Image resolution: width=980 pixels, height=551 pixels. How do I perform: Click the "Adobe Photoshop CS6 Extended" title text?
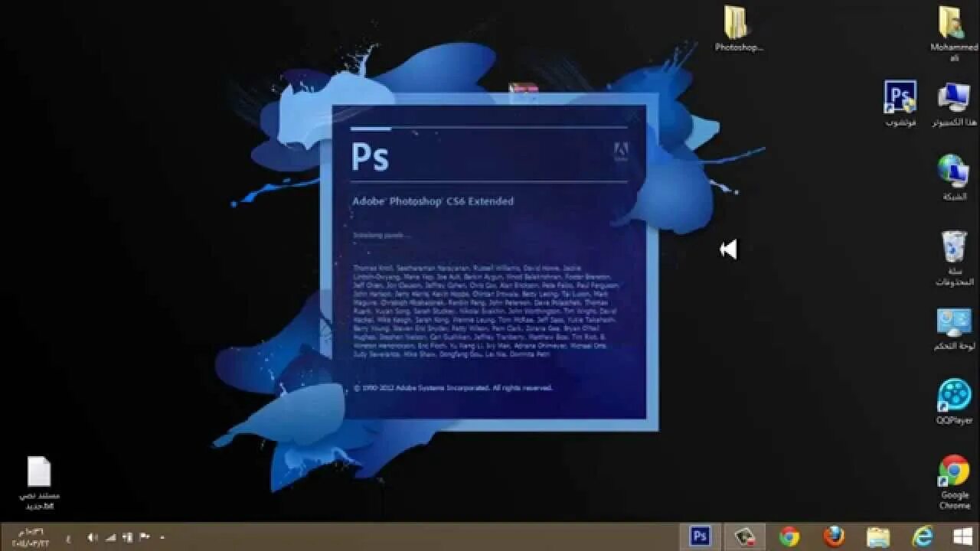433,201
